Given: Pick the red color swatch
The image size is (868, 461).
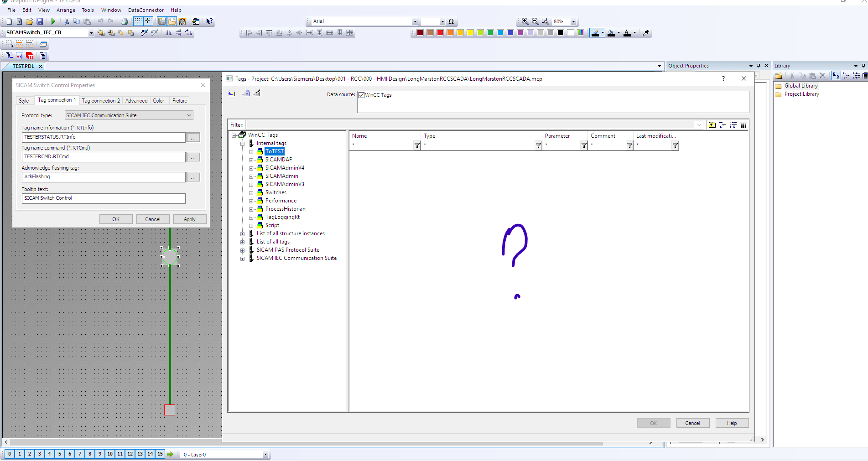Looking at the screenshot, I should pos(440,33).
